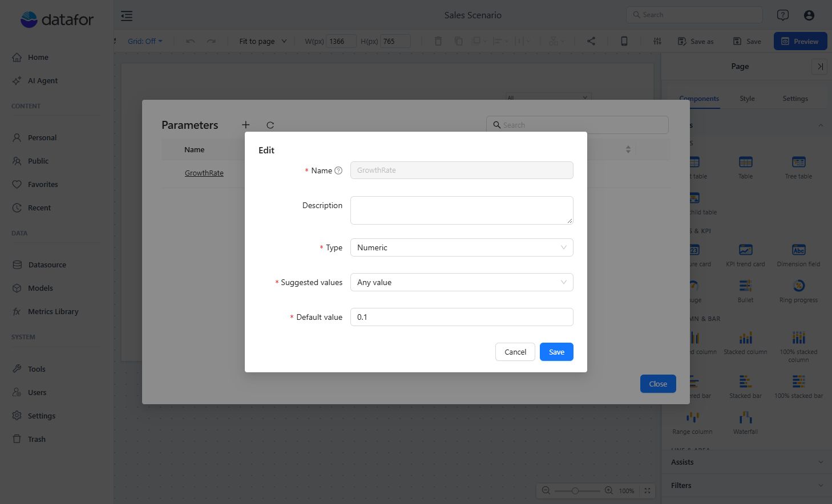The image size is (832, 504).
Task: Click the Preview button
Action: [x=800, y=41]
